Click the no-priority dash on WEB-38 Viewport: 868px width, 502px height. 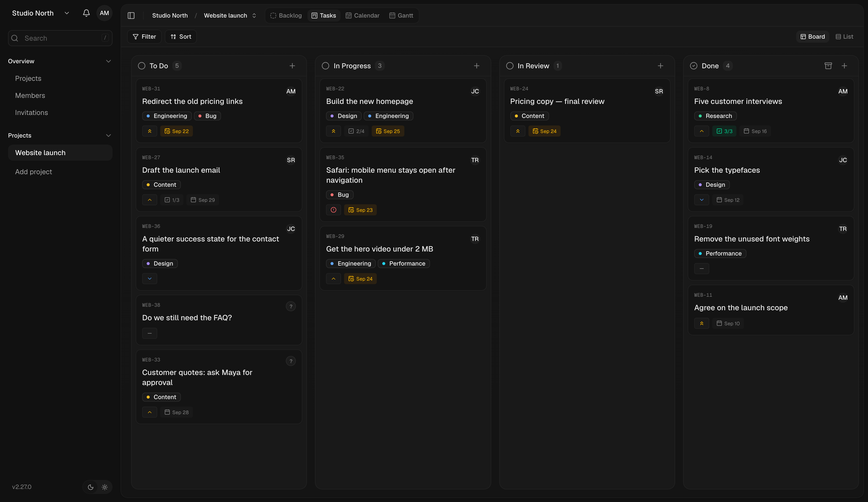point(149,333)
